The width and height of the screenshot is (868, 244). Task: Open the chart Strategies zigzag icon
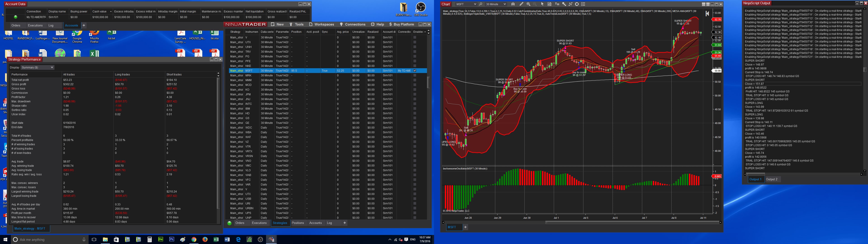click(571, 4)
